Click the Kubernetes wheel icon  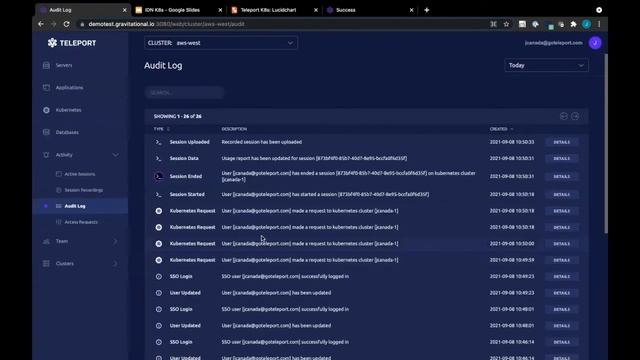[x=46, y=110]
